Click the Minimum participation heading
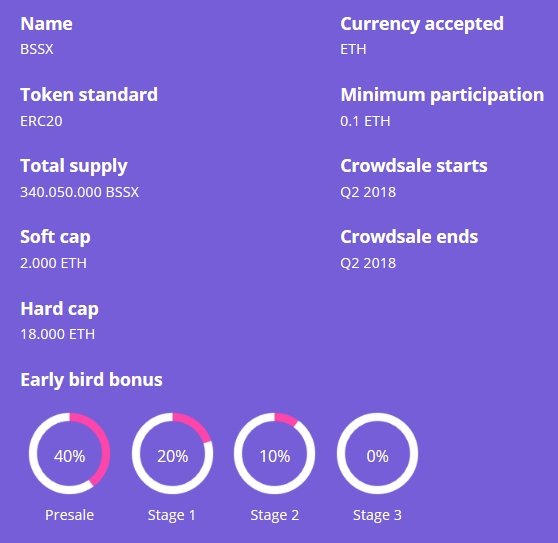The width and height of the screenshot is (558, 543). (x=442, y=95)
